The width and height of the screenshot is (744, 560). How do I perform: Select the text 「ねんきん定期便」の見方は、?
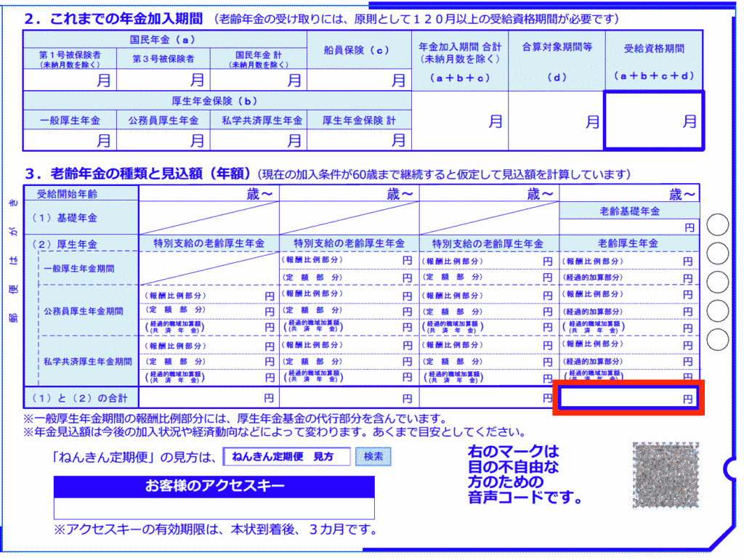[134, 457]
